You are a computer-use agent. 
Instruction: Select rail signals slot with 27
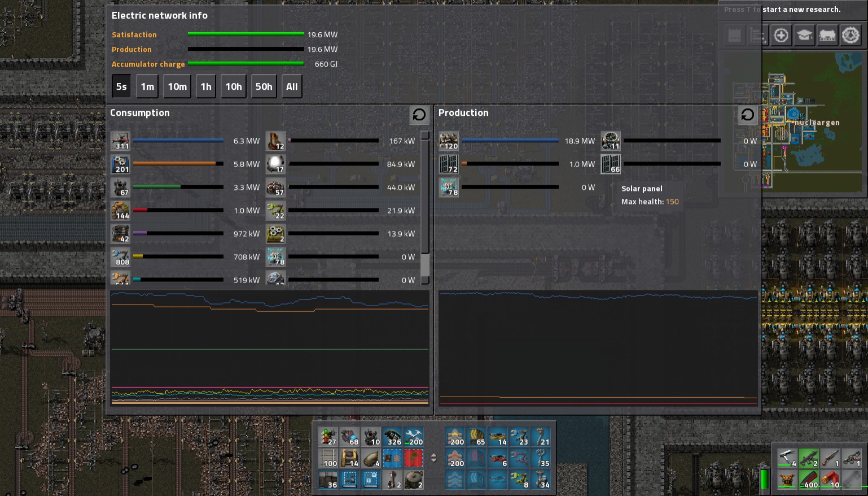click(328, 437)
